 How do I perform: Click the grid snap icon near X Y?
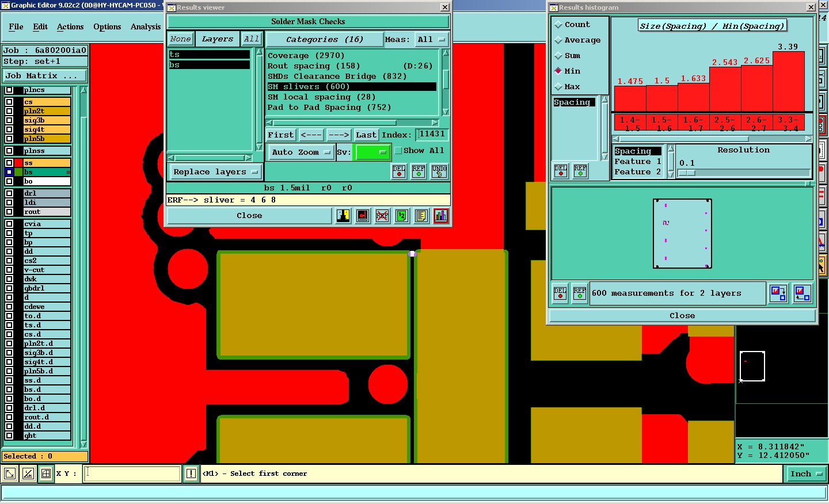click(46, 474)
